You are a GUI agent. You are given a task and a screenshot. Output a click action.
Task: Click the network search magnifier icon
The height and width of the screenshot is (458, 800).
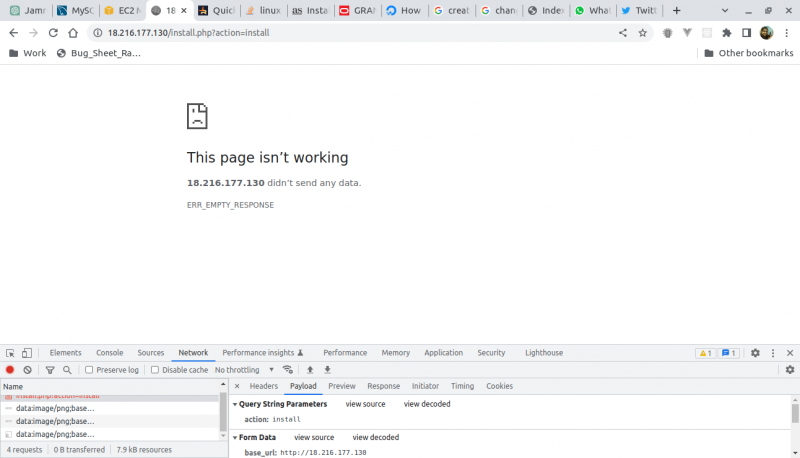coord(68,370)
